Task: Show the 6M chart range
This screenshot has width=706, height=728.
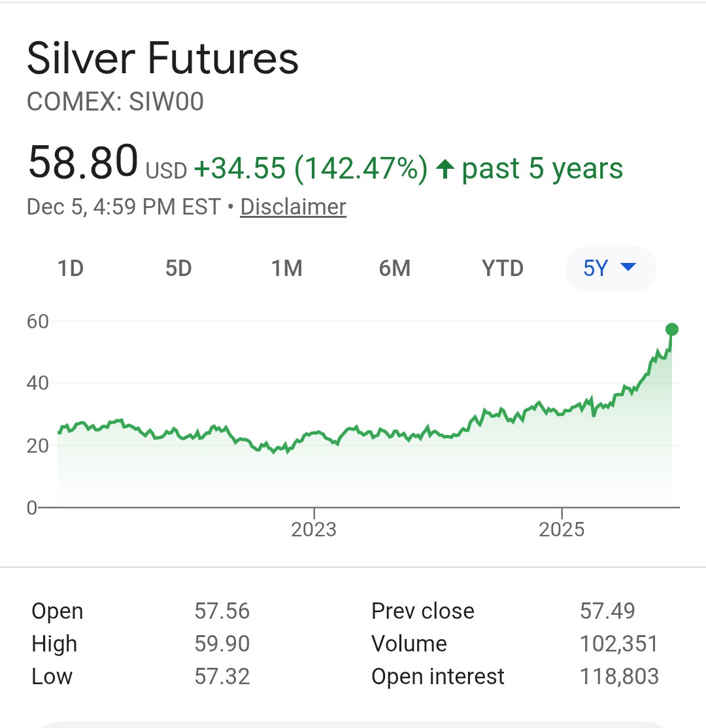Action: click(x=394, y=268)
